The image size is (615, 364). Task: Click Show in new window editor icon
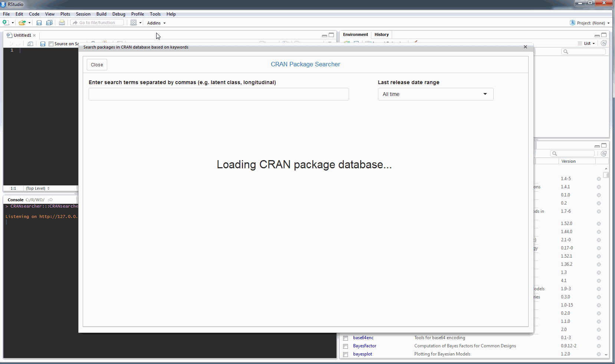(30, 44)
